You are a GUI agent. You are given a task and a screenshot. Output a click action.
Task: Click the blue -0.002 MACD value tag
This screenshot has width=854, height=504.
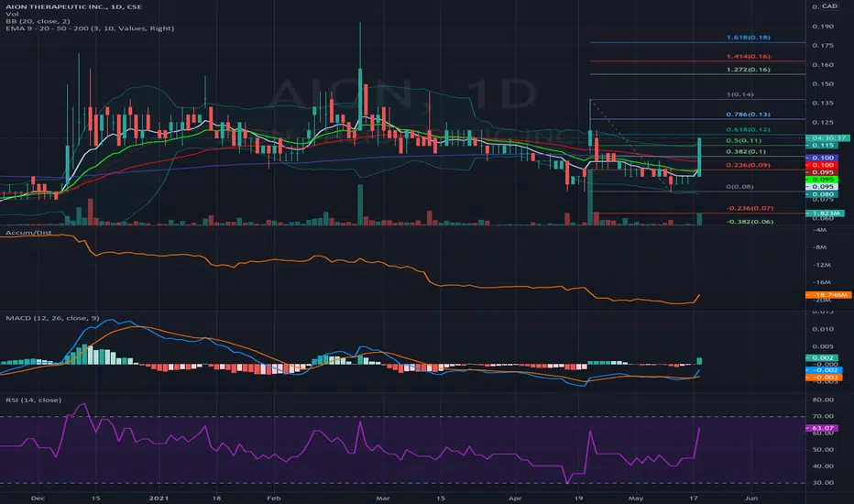pyautogui.click(x=824, y=370)
